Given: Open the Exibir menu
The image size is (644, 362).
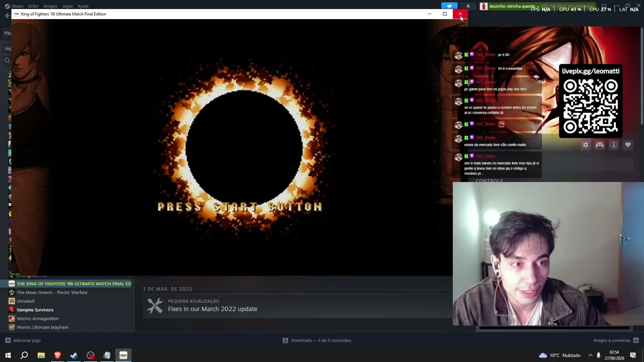Looking at the screenshot, I should (x=33, y=6).
